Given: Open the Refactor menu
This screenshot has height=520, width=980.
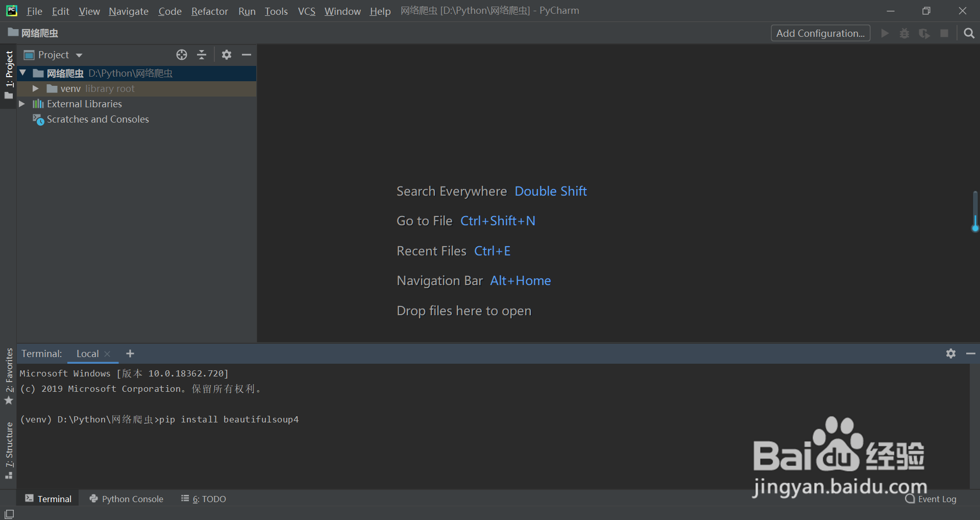Looking at the screenshot, I should (x=209, y=11).
